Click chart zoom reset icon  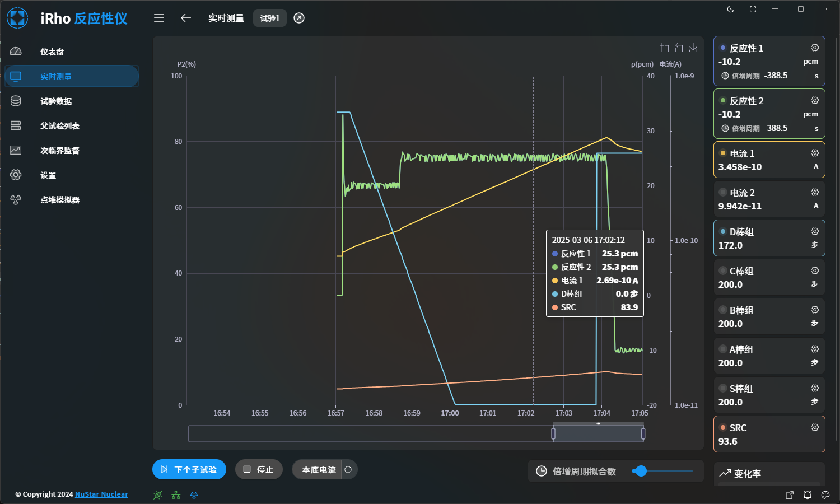(x=679, y=48)
